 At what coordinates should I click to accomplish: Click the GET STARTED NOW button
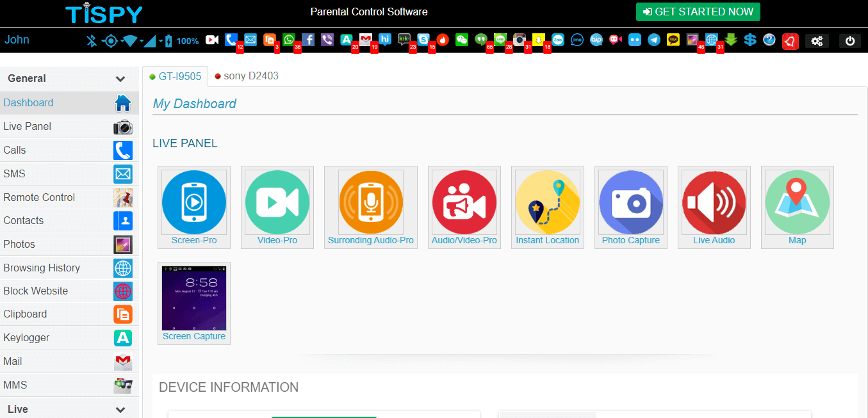point(698,12)
